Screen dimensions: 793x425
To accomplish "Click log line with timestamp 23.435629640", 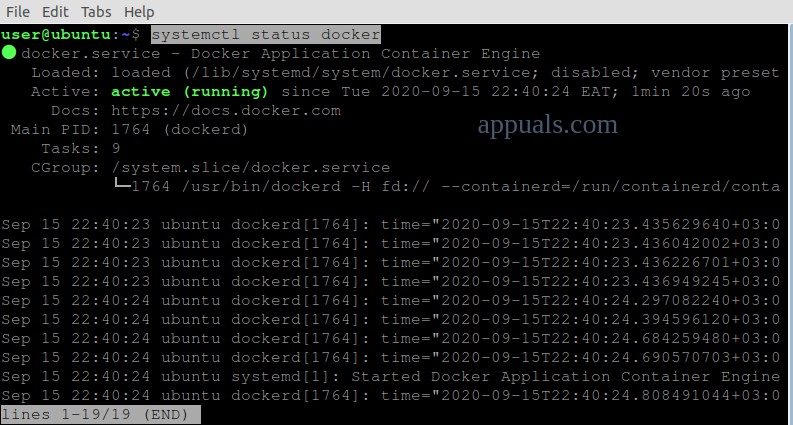I will pyautogui.click(x=390, y=225).
